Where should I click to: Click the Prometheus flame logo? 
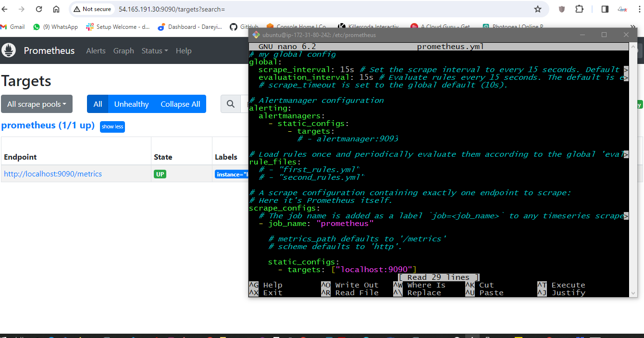pyautogui.click(x=9, y=50)
